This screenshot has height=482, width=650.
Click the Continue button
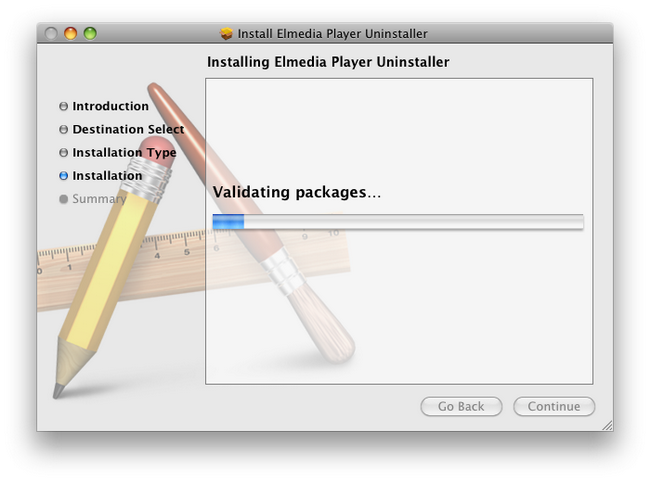tap(554, 407)
